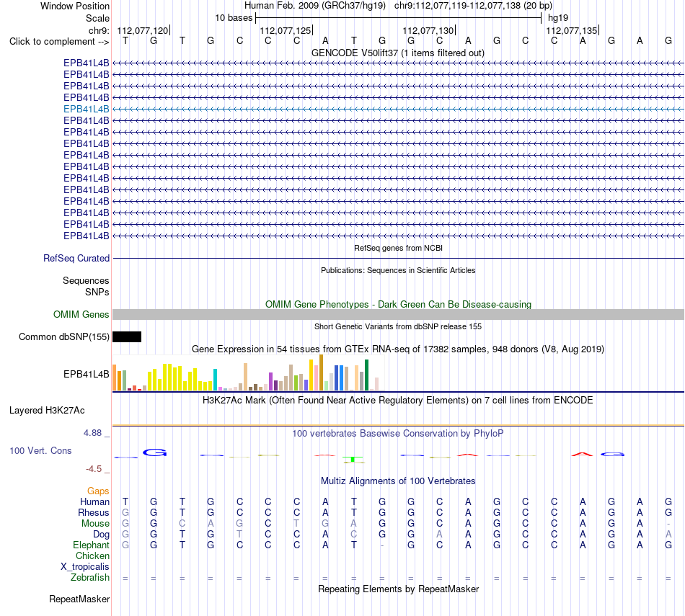Viewport: 685px width, 616px height.
Task: Click 'Short Genetic Variants from dbSNP release 155'
Action: tap(398, 326)
